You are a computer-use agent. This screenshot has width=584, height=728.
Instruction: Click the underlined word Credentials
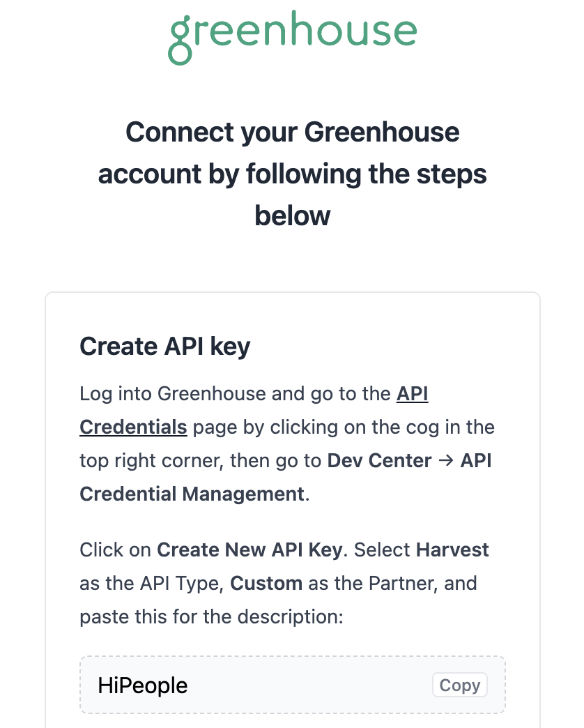tap(133, 427)
